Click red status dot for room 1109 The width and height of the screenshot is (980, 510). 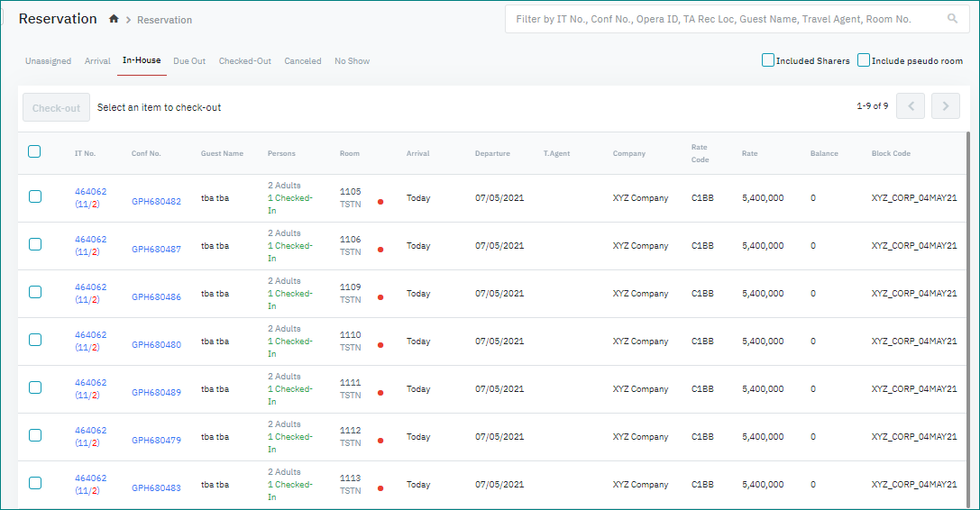click(380, 297)
